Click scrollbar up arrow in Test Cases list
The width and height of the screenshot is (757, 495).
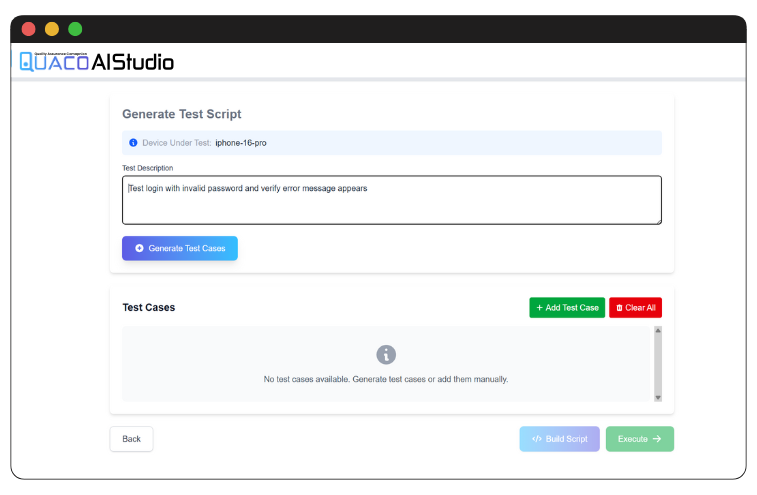(658, 331)
